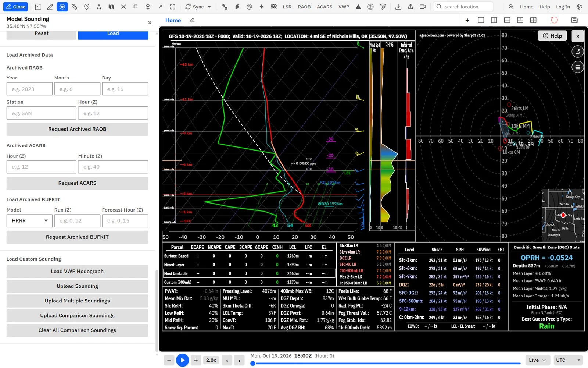Select the pencil draw tool
Viewport: 588px width, 368px height.
50,7
